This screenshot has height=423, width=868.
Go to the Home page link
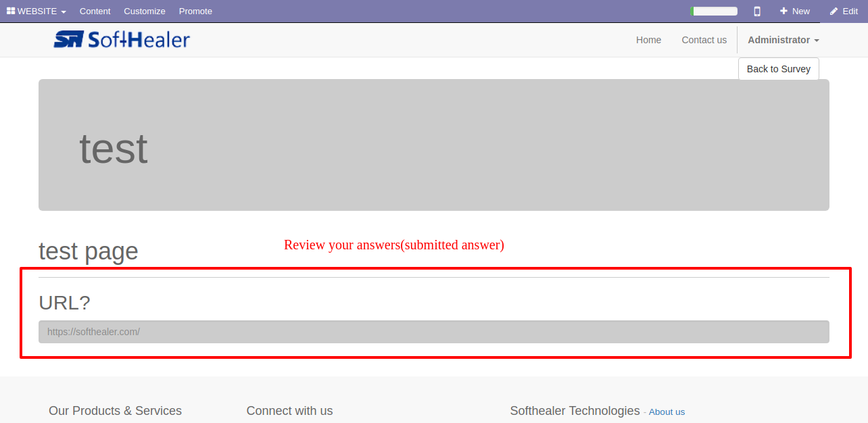(x=648, y=40)
